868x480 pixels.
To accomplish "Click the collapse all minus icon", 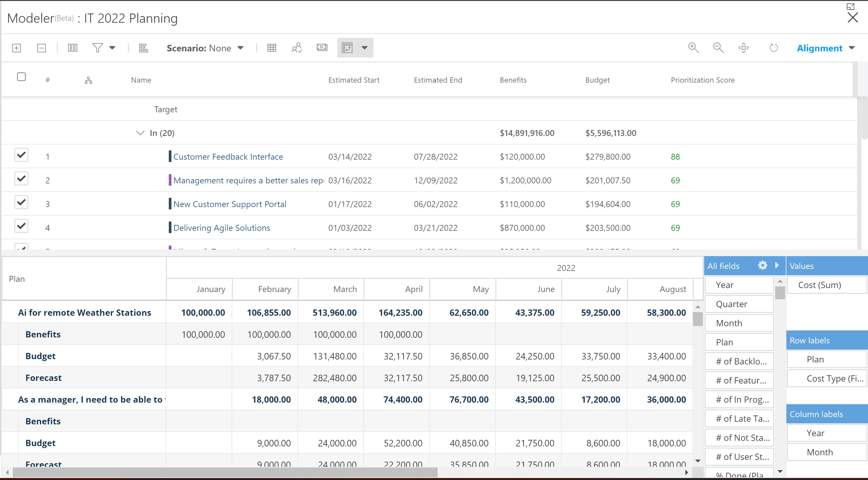I will 41,48.
